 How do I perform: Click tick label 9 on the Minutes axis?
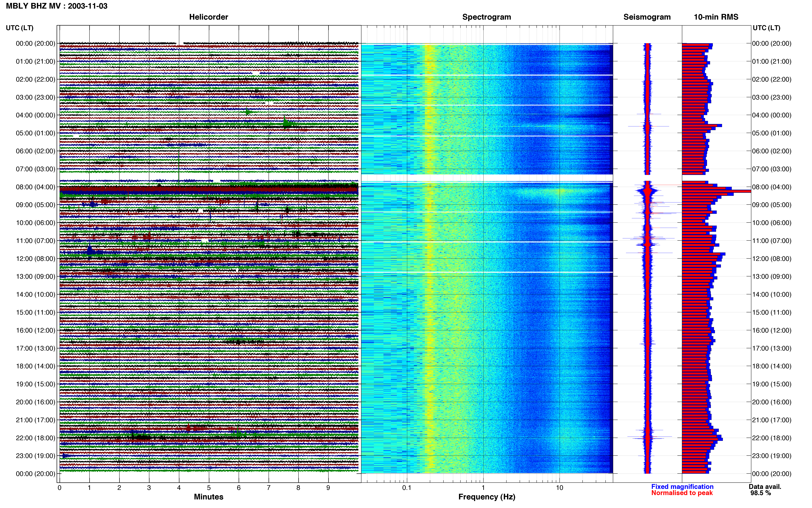click(x=328, y=488)
